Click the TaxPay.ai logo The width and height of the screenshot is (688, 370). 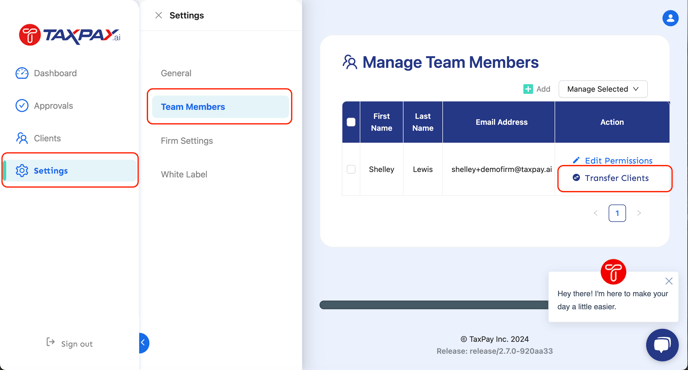tap(69, 35)
